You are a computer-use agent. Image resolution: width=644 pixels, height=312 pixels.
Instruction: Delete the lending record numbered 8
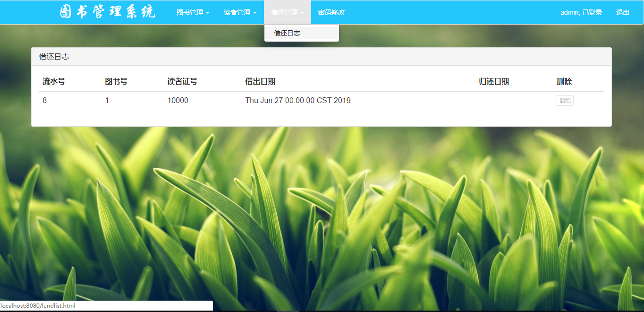tap(565, 101)
